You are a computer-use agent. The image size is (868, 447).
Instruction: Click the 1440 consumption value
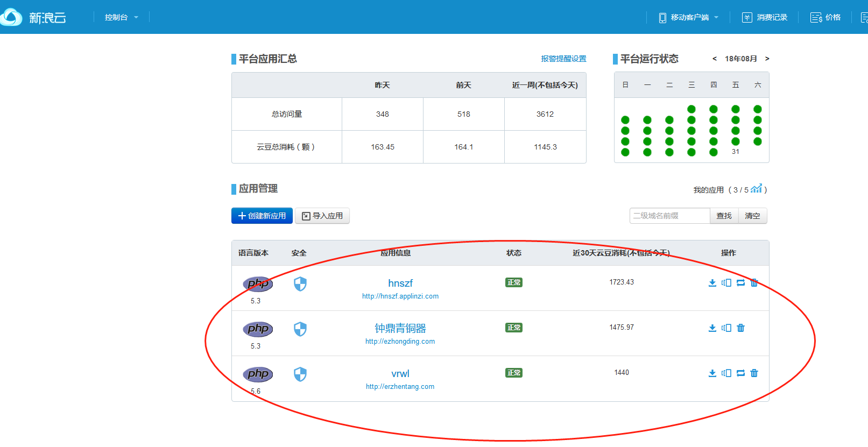coord(622,373)
